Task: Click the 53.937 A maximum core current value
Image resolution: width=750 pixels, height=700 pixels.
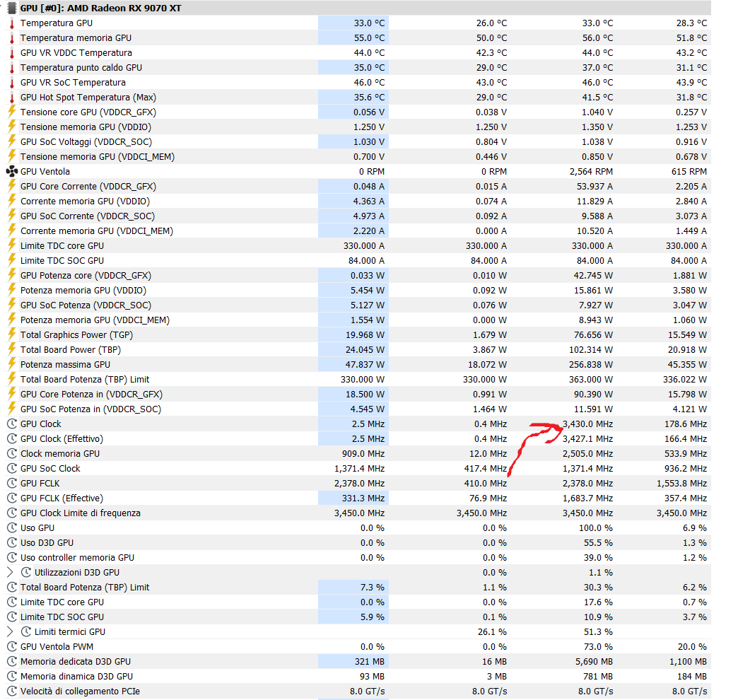Action: click(x=594, y=186)
